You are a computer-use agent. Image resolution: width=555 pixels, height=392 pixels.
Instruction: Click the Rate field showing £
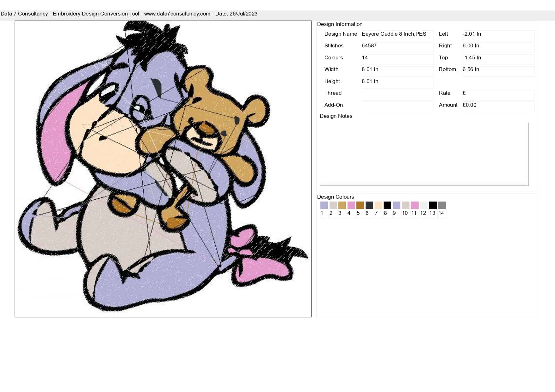pos(498,95)
